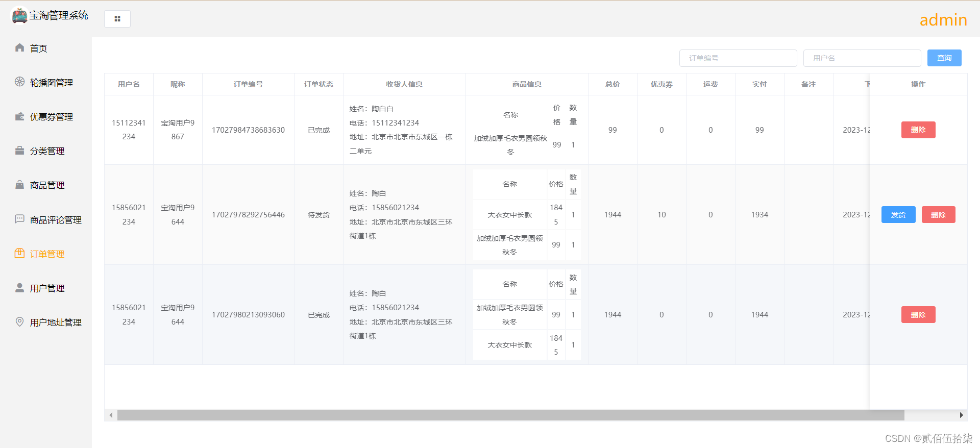This screenshot has width=980, height=448.
Task: Click the 操作 column header
Action: [918, 84]
